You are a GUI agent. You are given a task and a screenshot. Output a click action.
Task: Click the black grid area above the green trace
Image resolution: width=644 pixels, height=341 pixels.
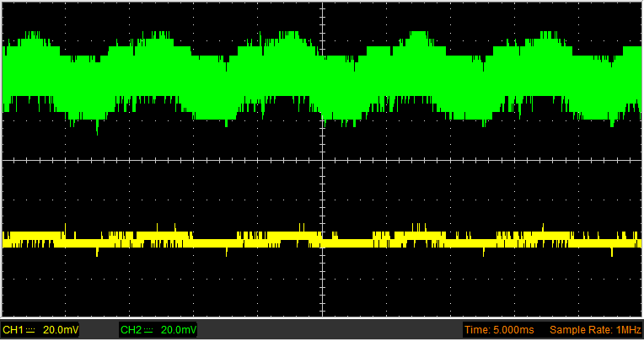pos(322,16)
